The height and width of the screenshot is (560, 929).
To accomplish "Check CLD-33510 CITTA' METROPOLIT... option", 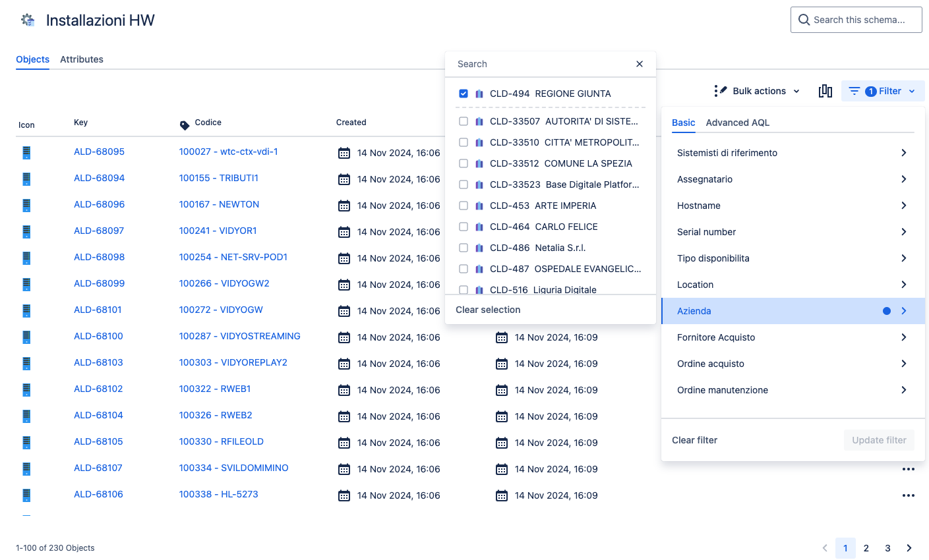I will [464, 142].
